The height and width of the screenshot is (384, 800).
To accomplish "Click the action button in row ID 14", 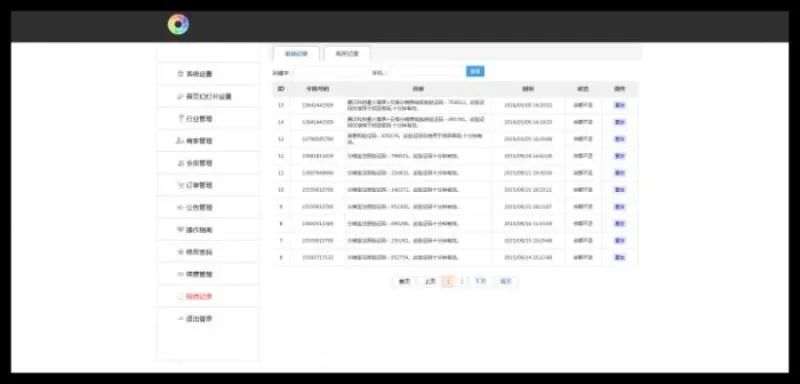I will 619,122.
